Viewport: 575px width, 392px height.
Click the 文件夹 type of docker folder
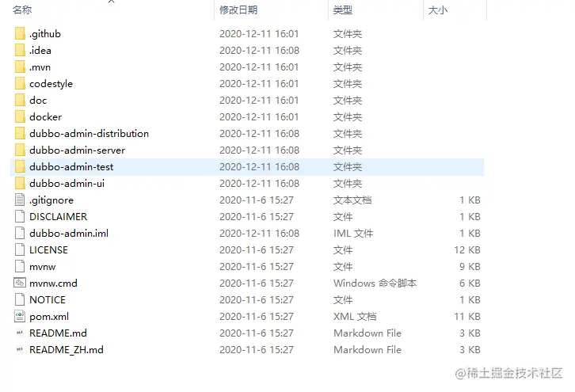348,116
